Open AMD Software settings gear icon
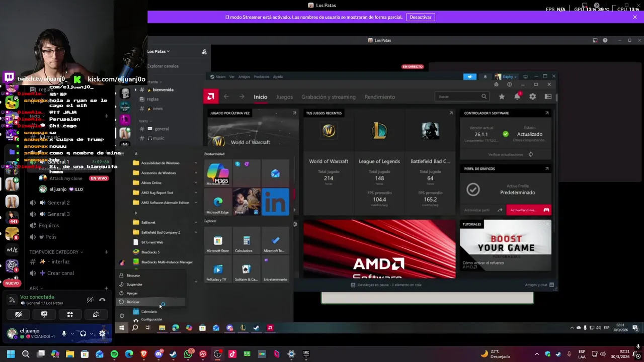The width and height of the screenshot is (644, 362). pos(532,97)
